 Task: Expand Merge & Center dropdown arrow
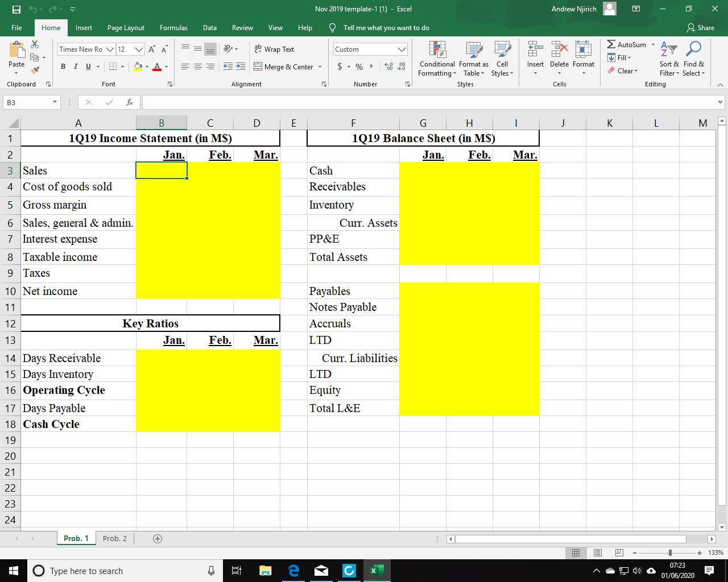320,66
